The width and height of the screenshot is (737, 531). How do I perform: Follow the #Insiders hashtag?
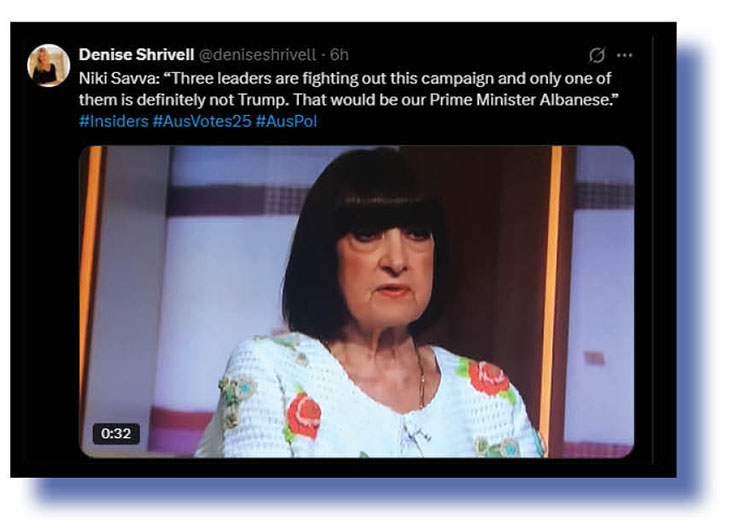point(114,121)
